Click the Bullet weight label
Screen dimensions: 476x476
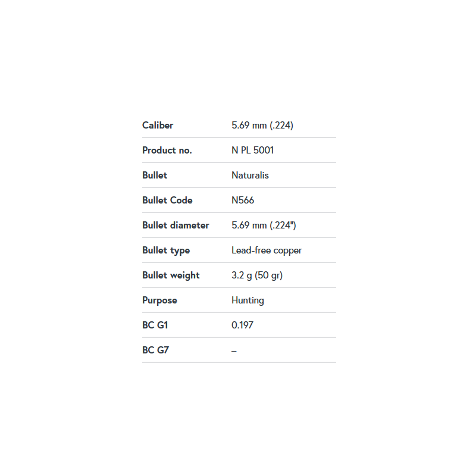coord(171,275)
